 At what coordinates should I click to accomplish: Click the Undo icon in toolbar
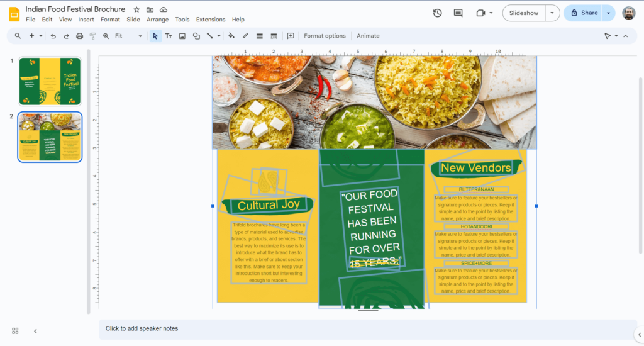53,36
